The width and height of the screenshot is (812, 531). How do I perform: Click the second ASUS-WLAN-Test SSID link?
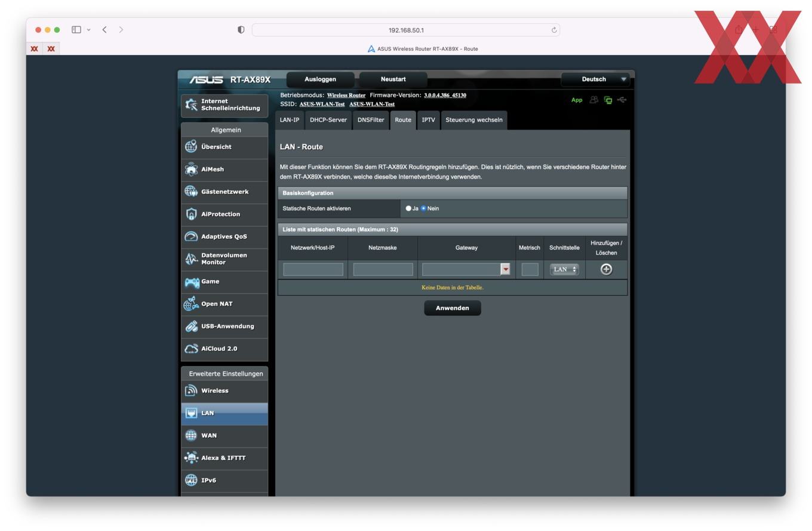point(372,105)
